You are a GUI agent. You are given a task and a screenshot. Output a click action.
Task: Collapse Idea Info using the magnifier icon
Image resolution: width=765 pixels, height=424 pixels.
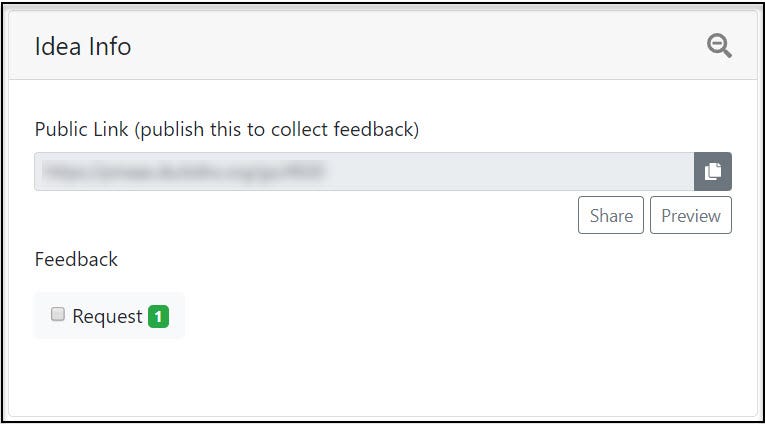tap(719, 46)
